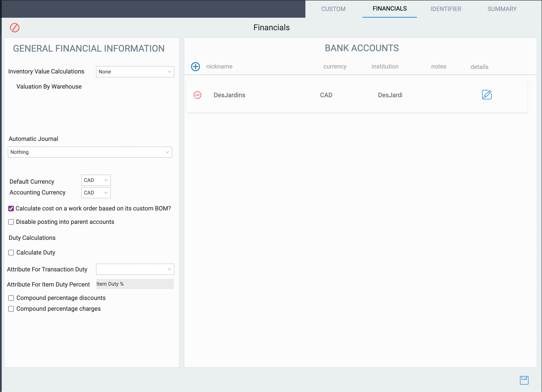
Task: Enable Disable posting into parent accounts
Action: [x=11, y=222]
